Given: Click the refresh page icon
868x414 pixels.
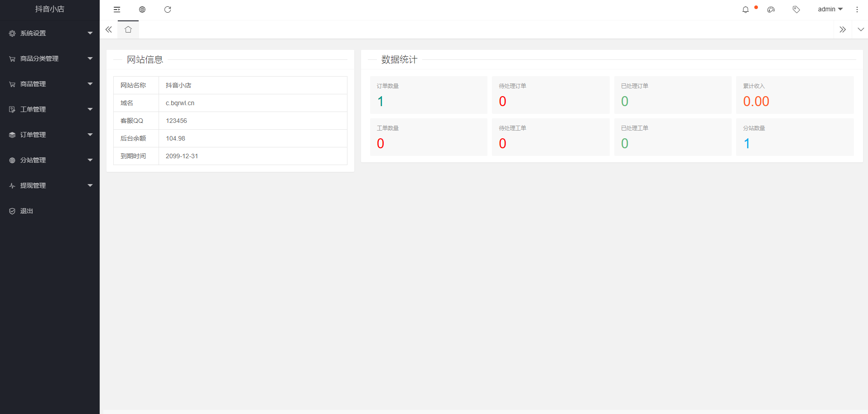Looking at the screenshot, I should [168, 10].
